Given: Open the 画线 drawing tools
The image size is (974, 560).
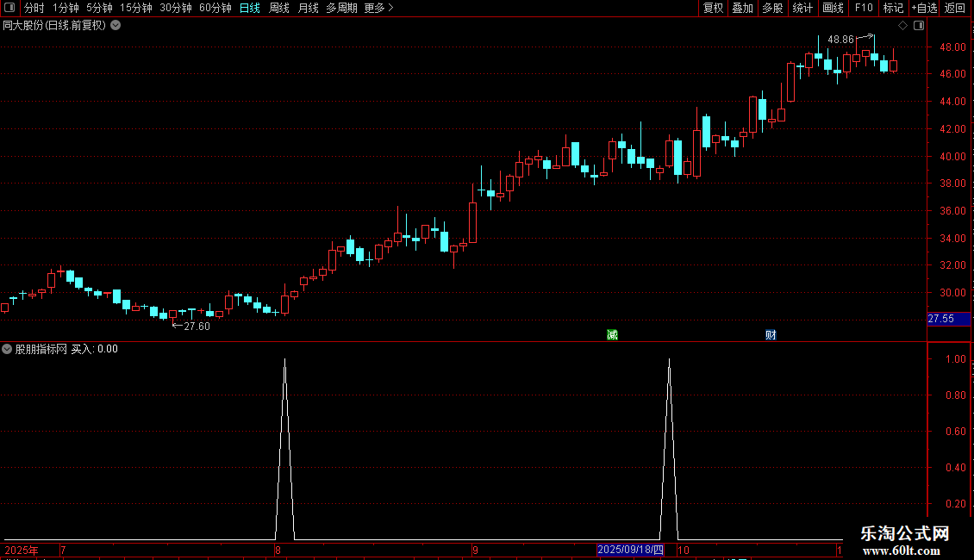Looking at the screenshot, I should (833, 8).
